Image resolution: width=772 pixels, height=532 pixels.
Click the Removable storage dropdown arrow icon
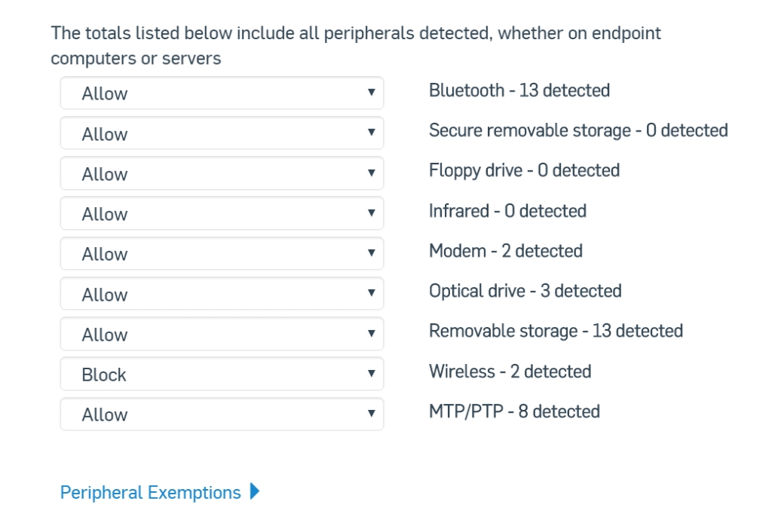point(370,334)
